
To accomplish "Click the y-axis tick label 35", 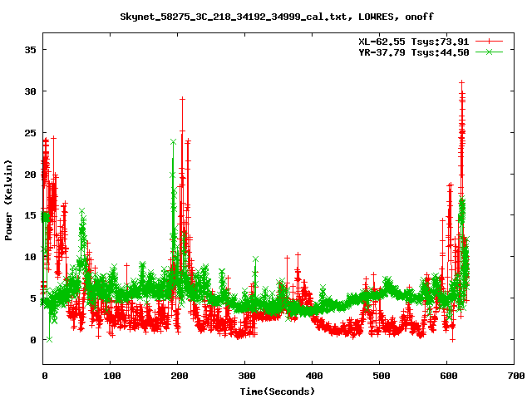I will pyautogui.click(x=30, y=50).
